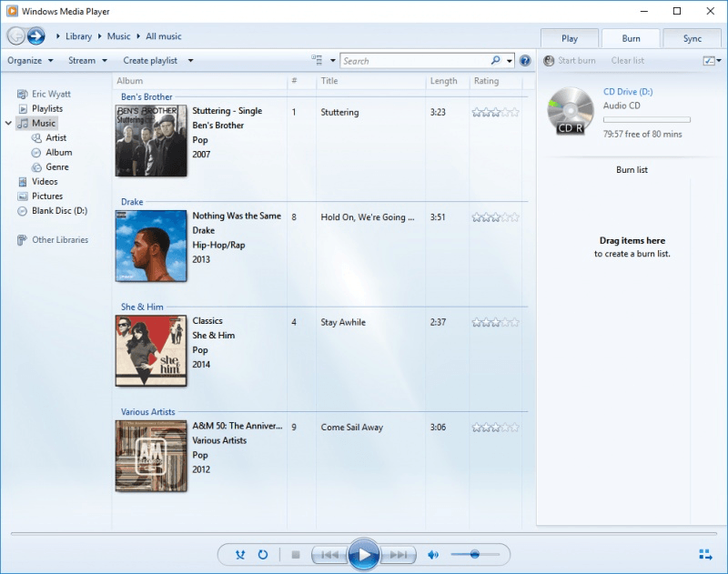Click the Various Artists group header
Screen dimensions: 728x574
coord(148,412)
